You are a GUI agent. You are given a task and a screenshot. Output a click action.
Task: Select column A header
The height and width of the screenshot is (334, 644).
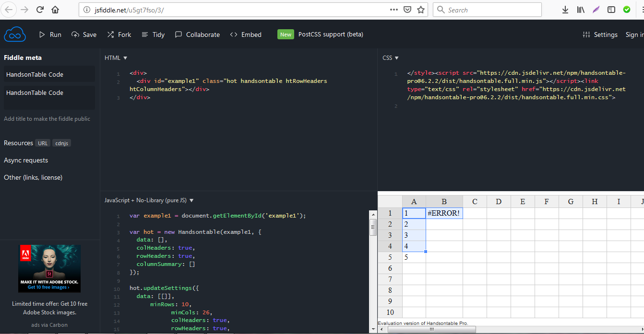(x=414, y=201)
